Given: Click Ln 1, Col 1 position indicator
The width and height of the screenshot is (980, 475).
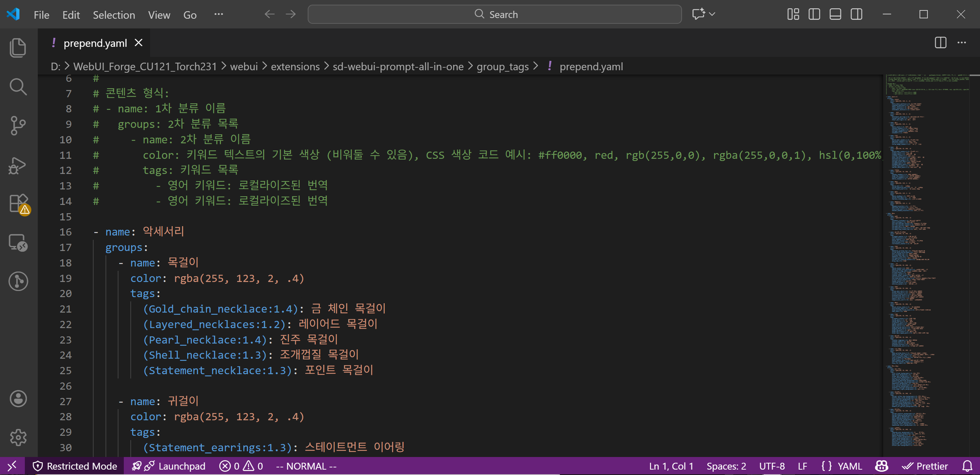Looking at the screenshot, I should [671, 466].
